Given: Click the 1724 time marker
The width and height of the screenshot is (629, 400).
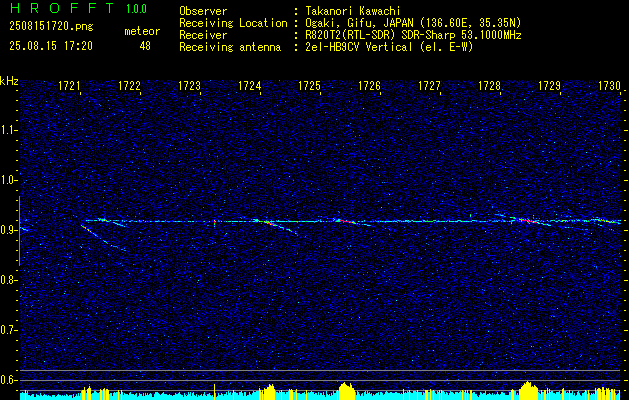Looking at the screenshot, I should pos(250,86).
